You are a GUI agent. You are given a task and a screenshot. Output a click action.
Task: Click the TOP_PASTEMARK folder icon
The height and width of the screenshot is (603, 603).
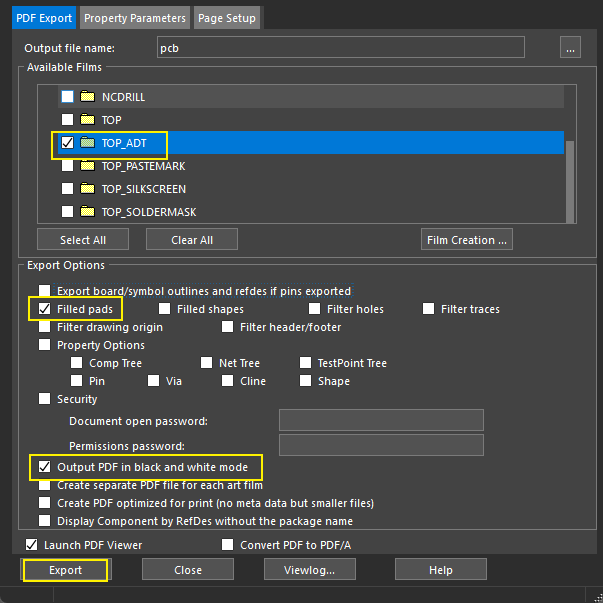tap(87, 166)
